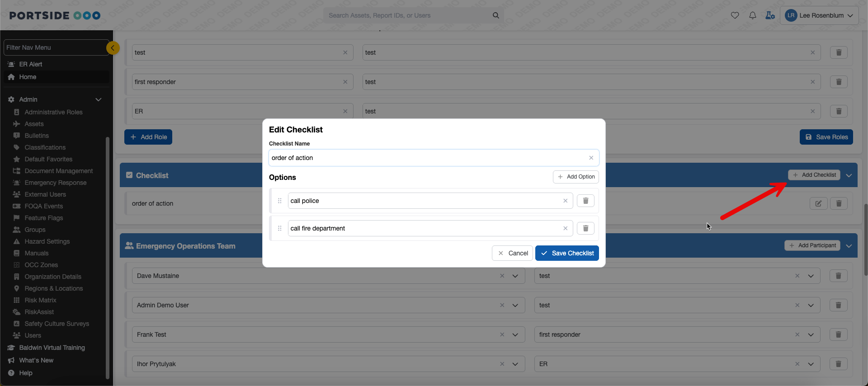The image size is (868, 386).
Task: Open favorites heart icon in header
Action: point(735,15)
